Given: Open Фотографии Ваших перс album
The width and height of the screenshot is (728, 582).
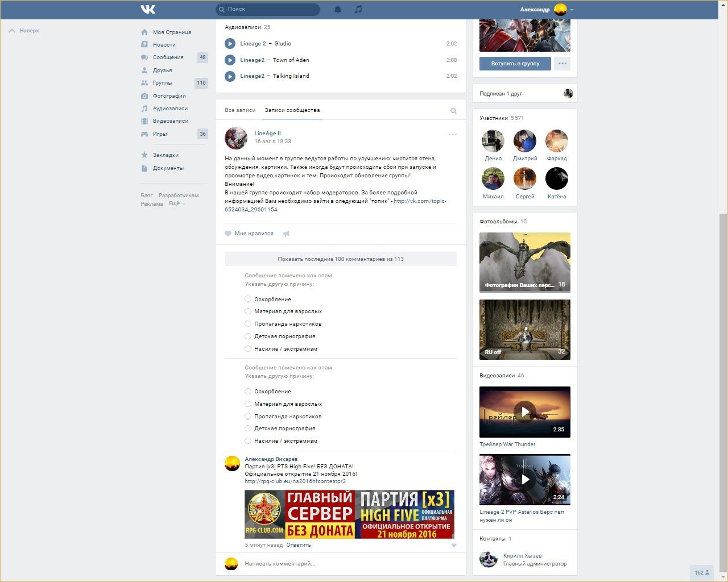Looking at the screenshot, I should pos(525,263).
